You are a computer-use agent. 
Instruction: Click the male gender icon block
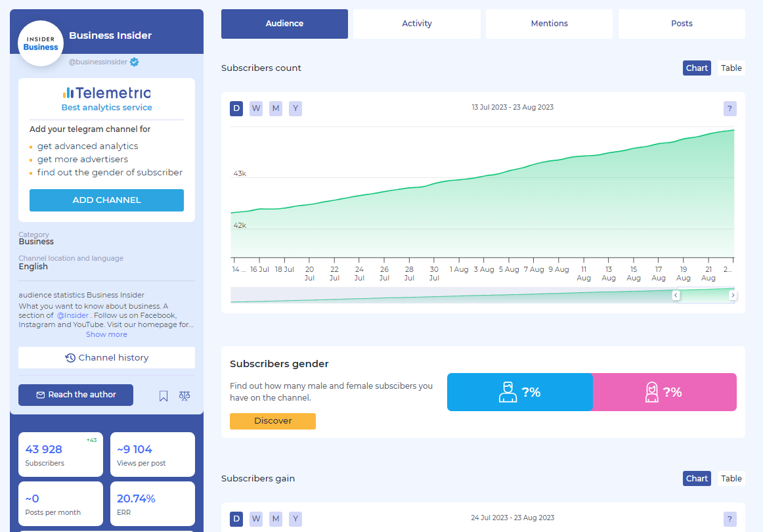coord(519,392)
